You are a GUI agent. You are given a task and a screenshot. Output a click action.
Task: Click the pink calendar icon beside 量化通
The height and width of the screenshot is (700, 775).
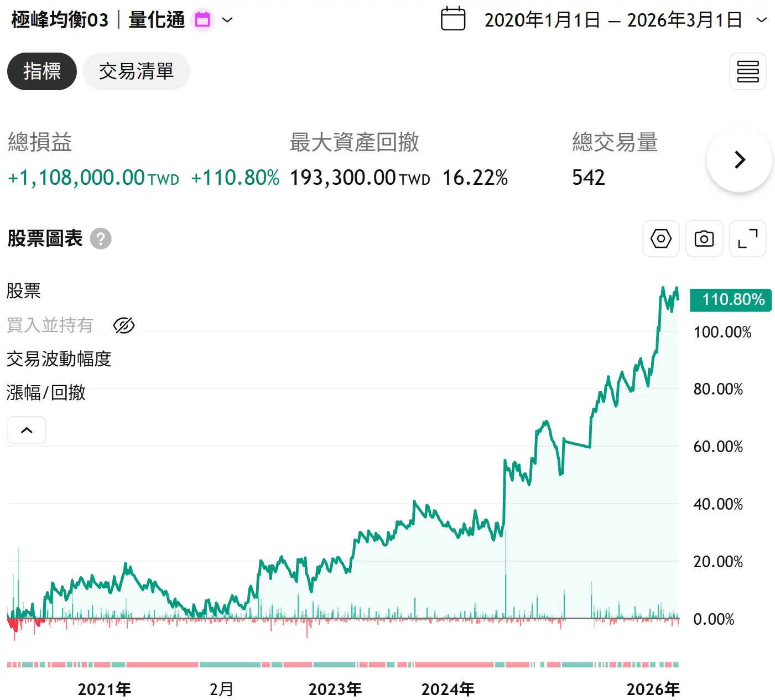[202, 20]
